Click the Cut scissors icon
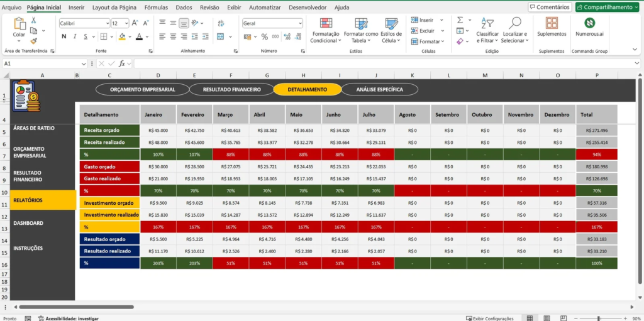This screenshot has height=321, width=644. click(x=34, y=20)
